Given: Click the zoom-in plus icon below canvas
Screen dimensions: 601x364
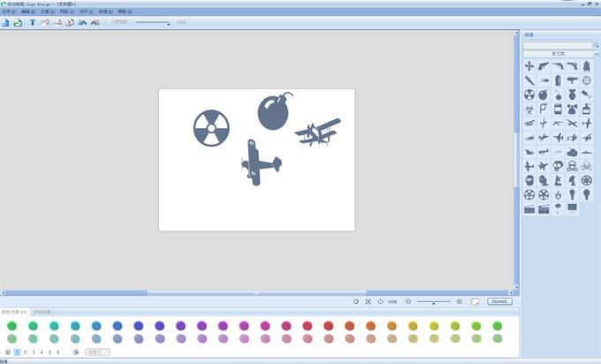Looking at the screenshot, I should [459, 301].
